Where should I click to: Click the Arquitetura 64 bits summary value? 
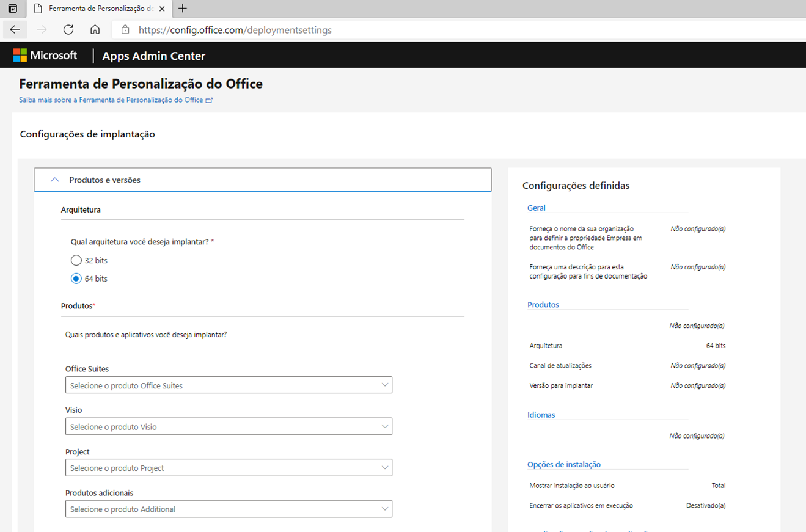[x=716, y=346]
